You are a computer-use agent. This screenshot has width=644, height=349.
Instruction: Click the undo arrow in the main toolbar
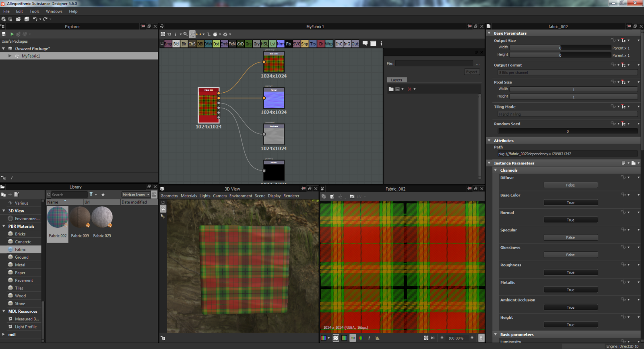(x=35, y=19)
